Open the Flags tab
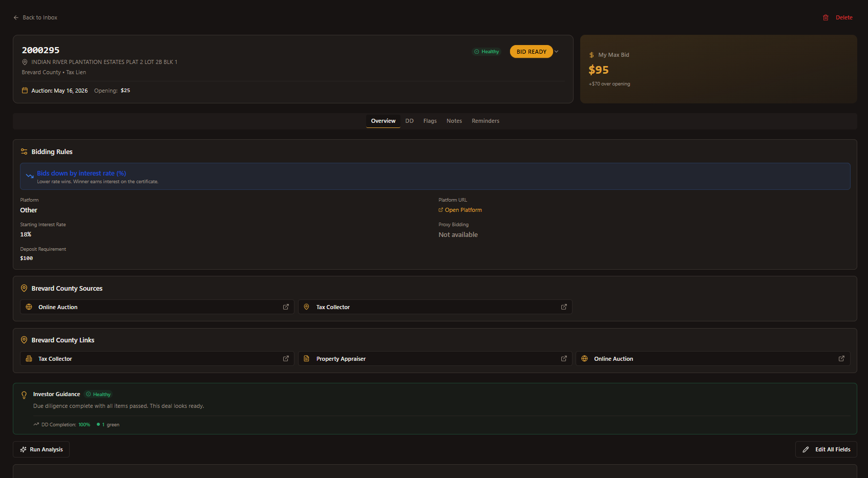This screenshot has height=478, width=868. (430, 121)
